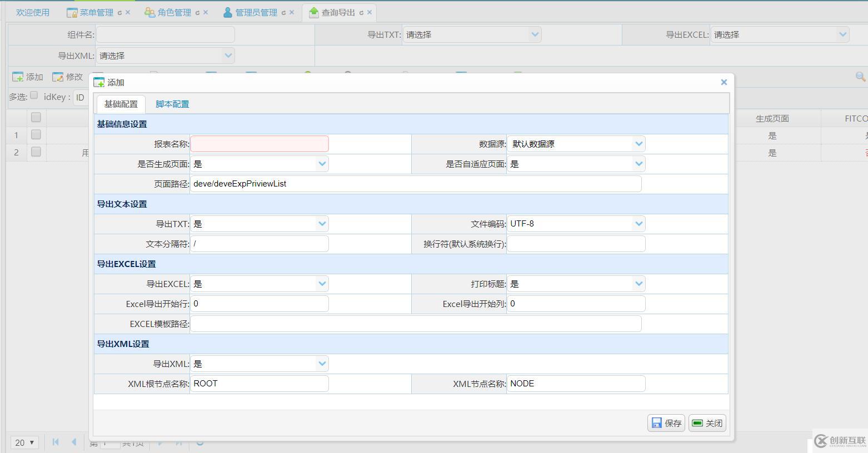Click the 管理员管理 tab's user icon
The image size is (868, 453).
click(x=227, y=12)
